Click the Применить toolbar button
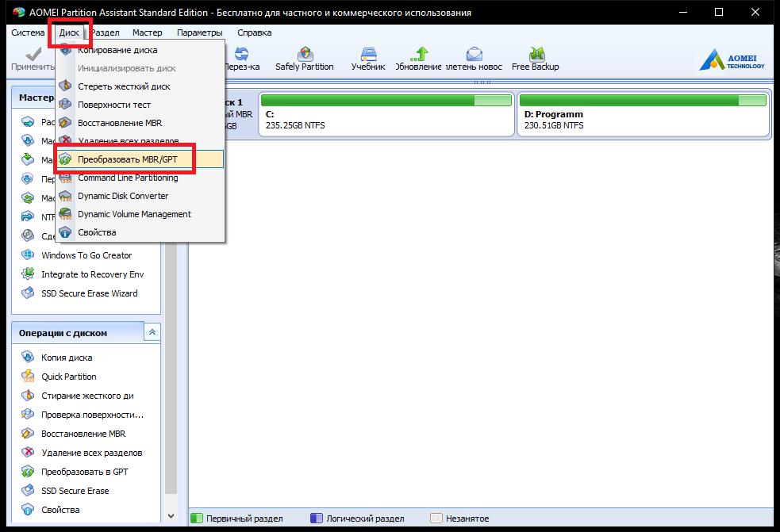The width and height of the screenshot is (780, 532). pyautogui.click(x=33, y=59)
